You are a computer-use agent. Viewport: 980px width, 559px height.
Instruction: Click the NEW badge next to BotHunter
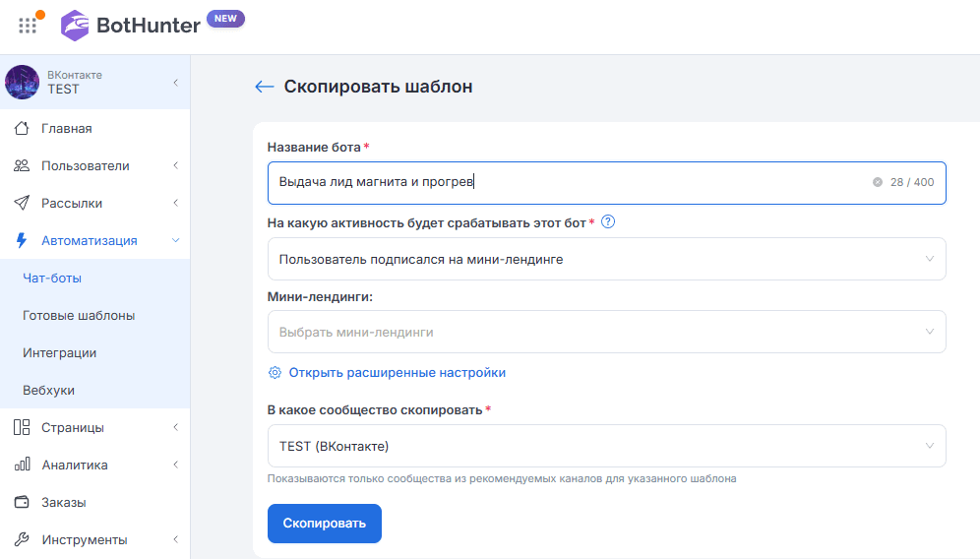[225, 19]
